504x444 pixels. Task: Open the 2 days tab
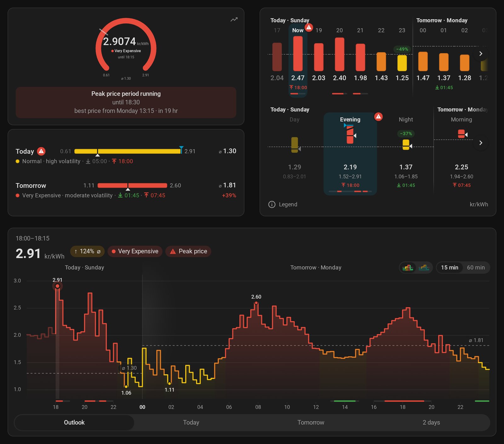(x=431, y=423)
